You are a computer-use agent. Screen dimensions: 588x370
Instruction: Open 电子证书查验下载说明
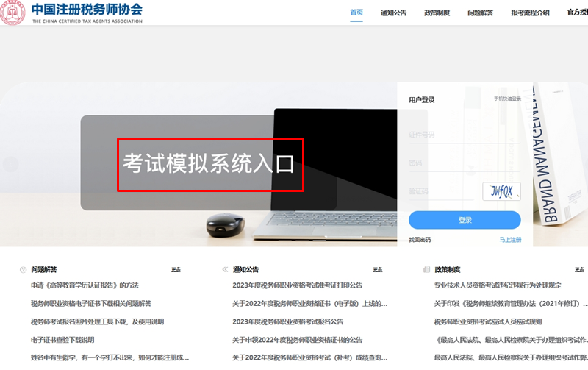pyautogui.click(x=62, y=340)
